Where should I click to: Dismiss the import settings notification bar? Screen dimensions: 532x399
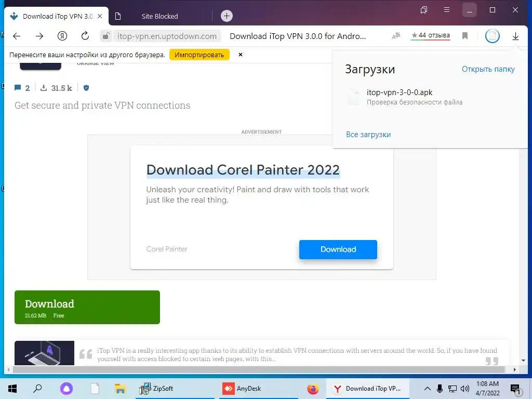[241, 55]
